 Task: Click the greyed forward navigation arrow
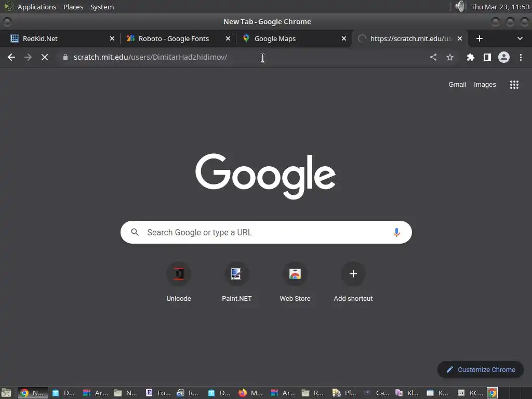(28, 57)
